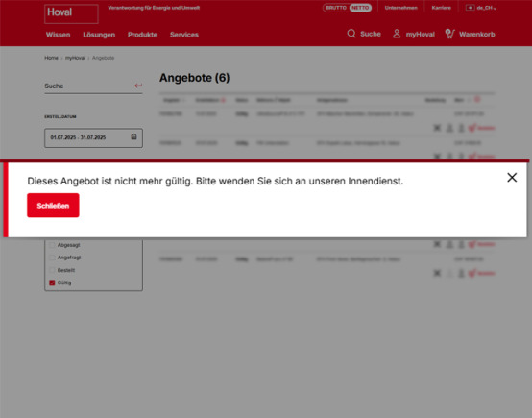Submit sidebar search with red arrow icon
Image resolution: width=532 pixels, height=418 pixels.
138,86
